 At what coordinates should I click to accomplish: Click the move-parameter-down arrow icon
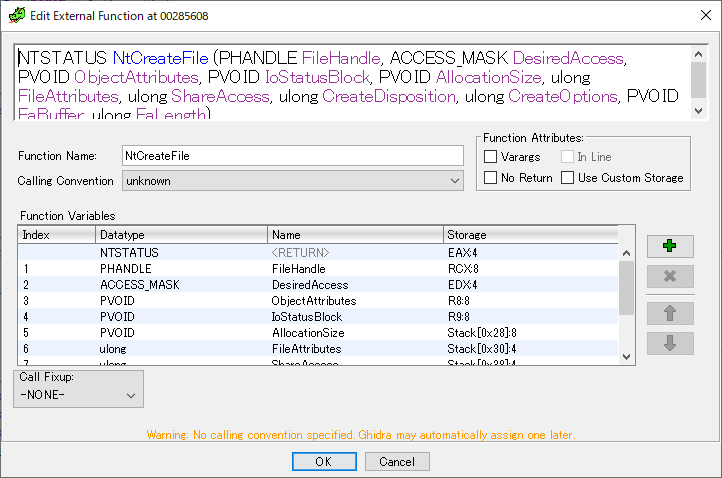point(670,344)
